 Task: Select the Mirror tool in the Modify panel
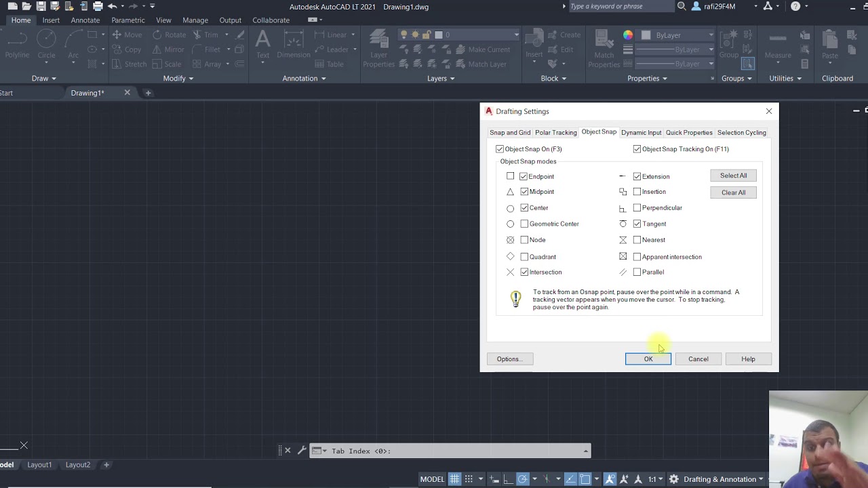[168, 49]
